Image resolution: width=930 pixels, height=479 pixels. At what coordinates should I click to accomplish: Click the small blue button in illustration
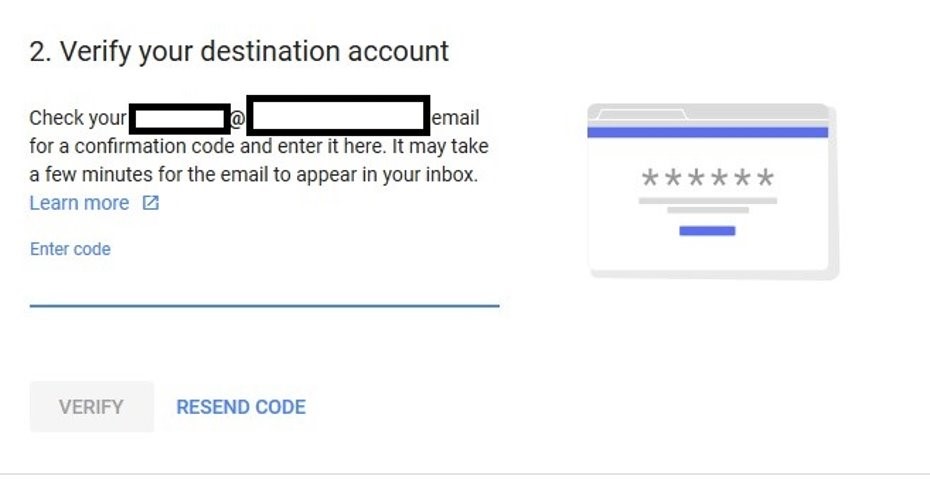point(707,231)
